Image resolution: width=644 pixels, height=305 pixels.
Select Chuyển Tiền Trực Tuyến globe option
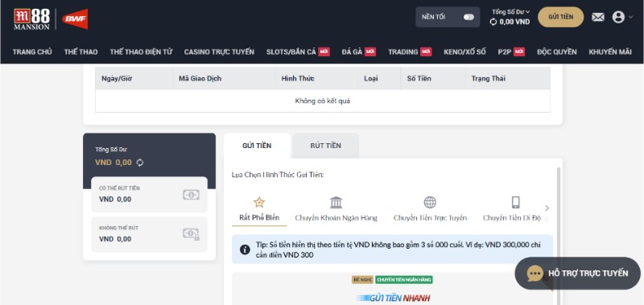[x=430, y=209]
